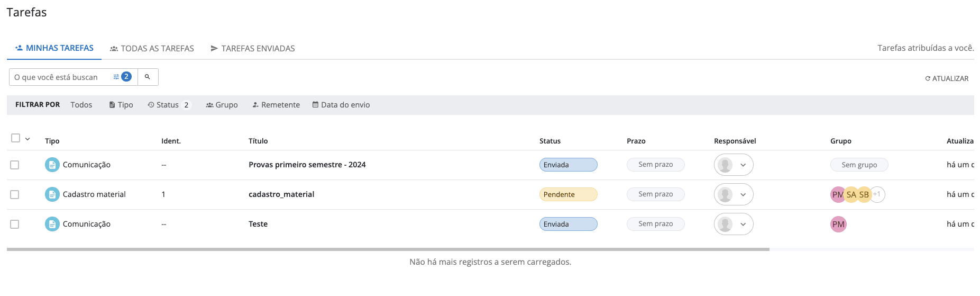This screenshot has width=980, height=296.
Task: Expand the bulk selection chevron in header
Action: 28,139
